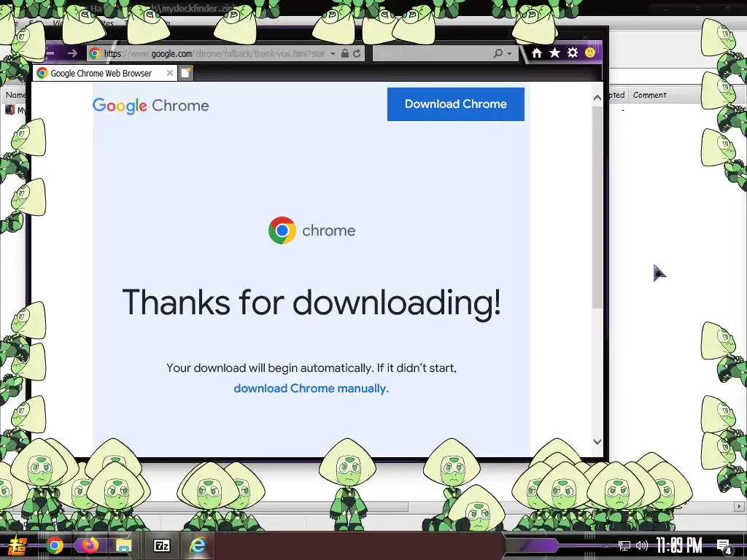Click the Name column header in the 7-Zip window

pyautogui.click(x=15, y=95)
